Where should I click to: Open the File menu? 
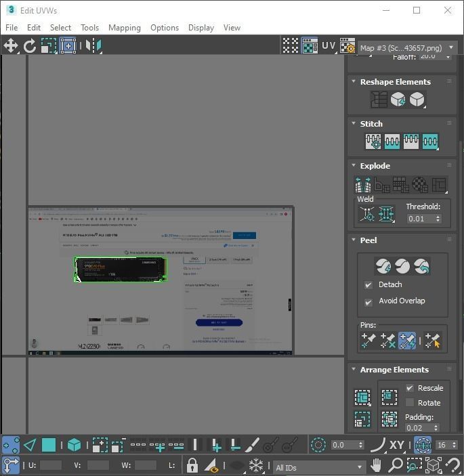point(12,28)
